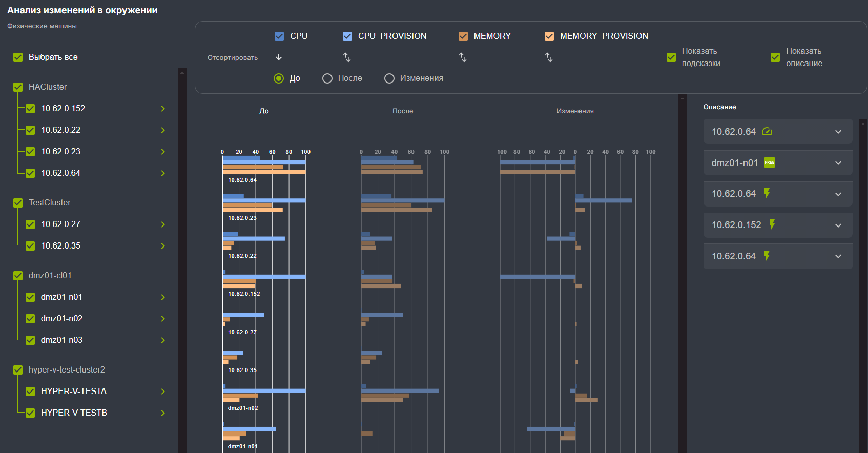Click the charts area vertical scrollbar
868x453 pixels.
683,274
